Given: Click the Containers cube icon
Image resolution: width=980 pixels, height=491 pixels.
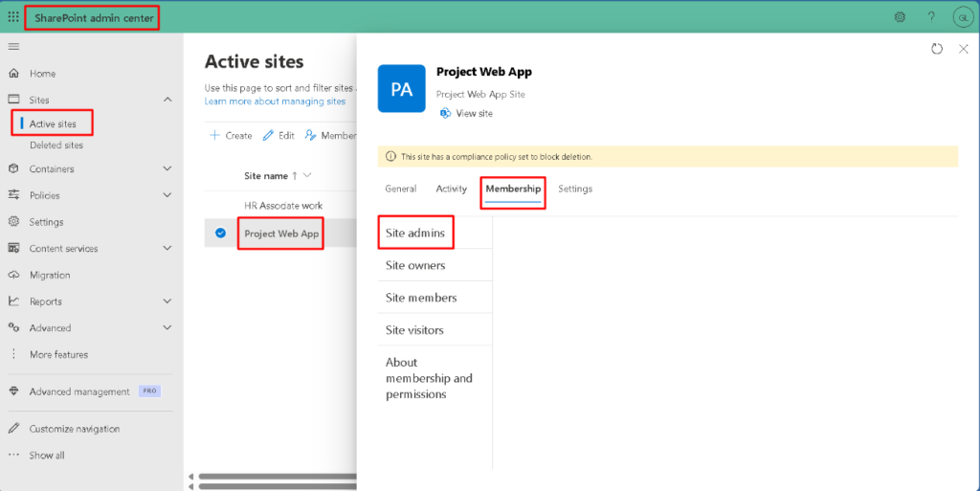Looking at the screenshot, I should click(13, 168).
